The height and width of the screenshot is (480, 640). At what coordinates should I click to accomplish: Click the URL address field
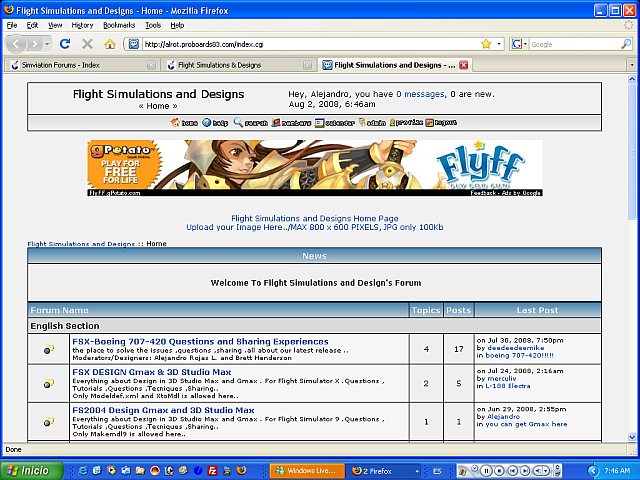click(310, 44)
